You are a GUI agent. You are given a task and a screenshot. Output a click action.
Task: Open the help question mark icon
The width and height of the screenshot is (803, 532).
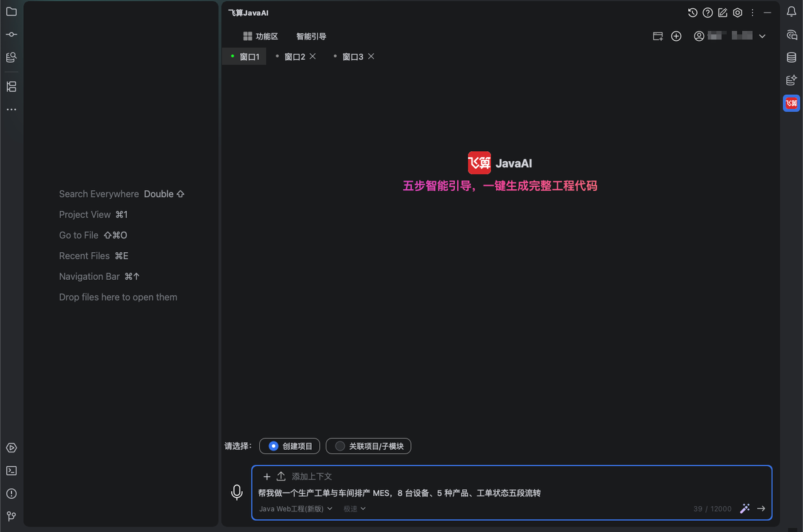coord(708,13)
